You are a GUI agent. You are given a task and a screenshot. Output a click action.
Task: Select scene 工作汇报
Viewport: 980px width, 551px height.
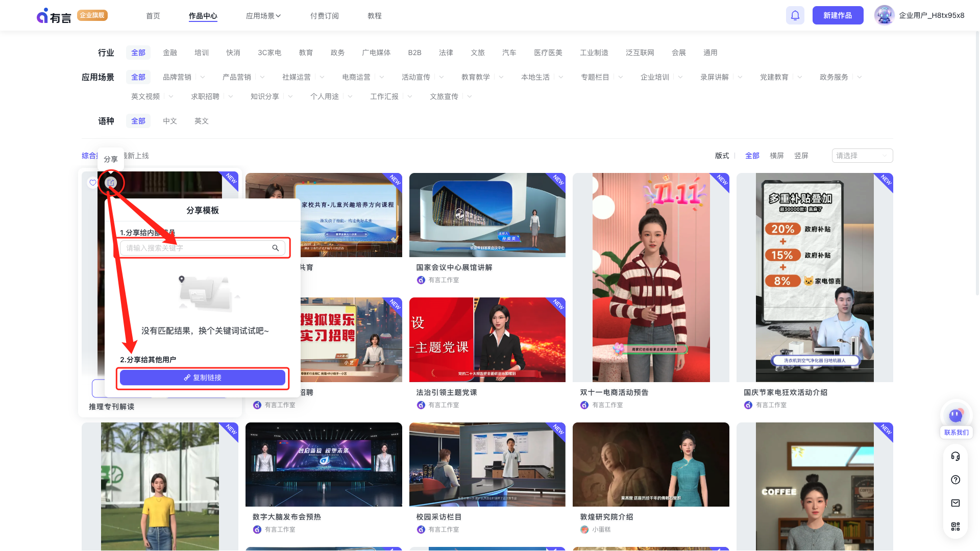tap(384, 96)
